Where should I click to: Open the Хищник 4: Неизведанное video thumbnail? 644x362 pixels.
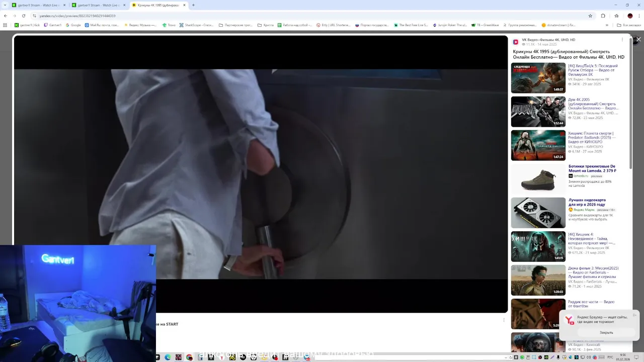tap(538, 246)
